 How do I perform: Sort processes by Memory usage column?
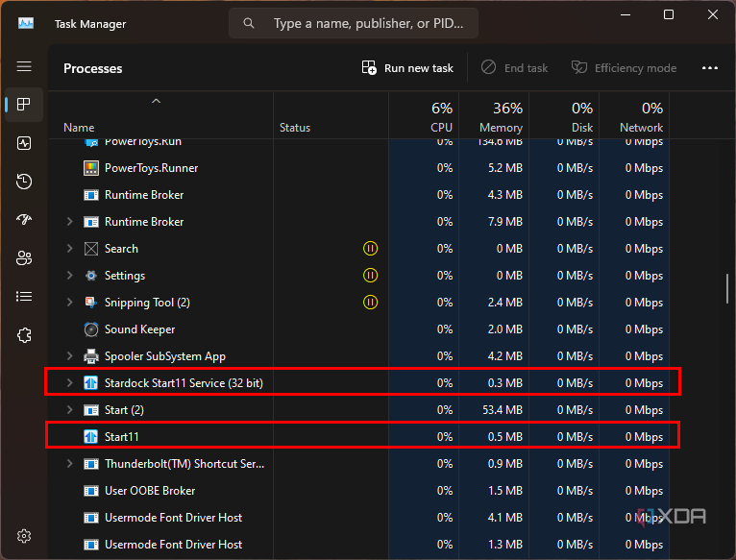494,116
